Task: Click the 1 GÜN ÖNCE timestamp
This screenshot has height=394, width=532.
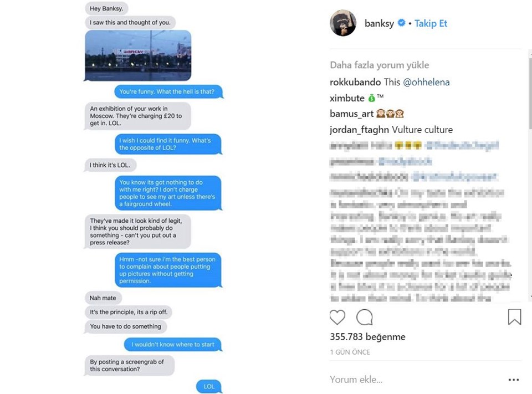Action: tap(350, 352)
